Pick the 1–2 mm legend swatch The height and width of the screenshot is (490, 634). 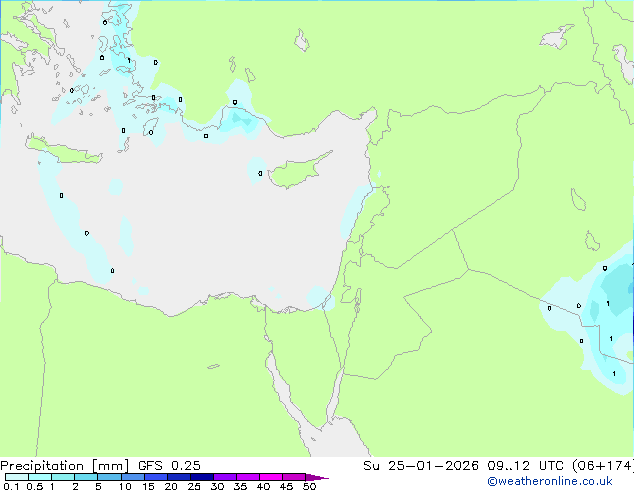point(63,477)
